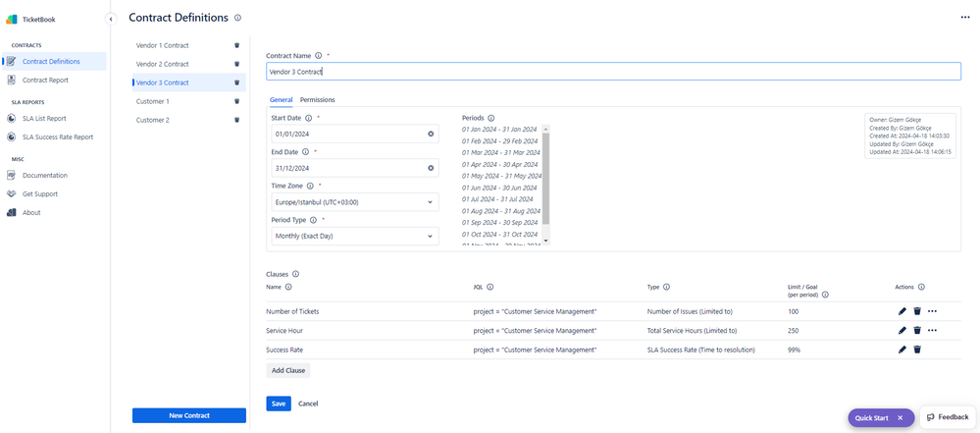Click the info icon next to Clauses

tap(295, 274)
